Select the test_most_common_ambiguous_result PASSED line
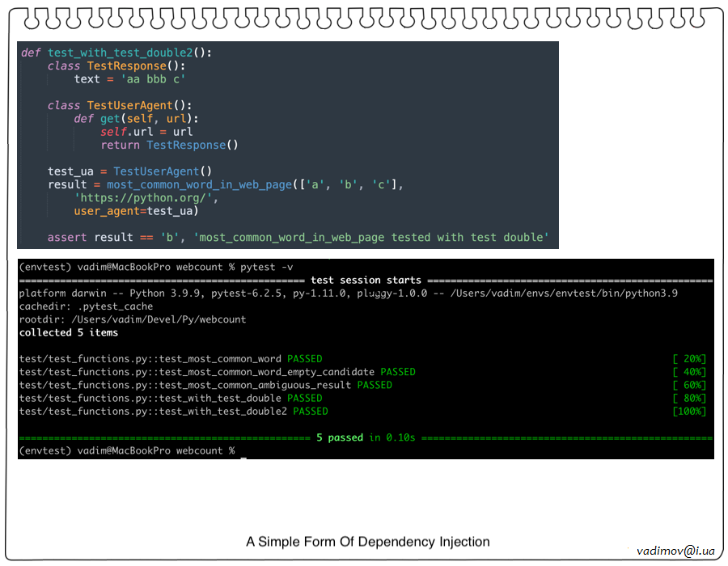 205,385
